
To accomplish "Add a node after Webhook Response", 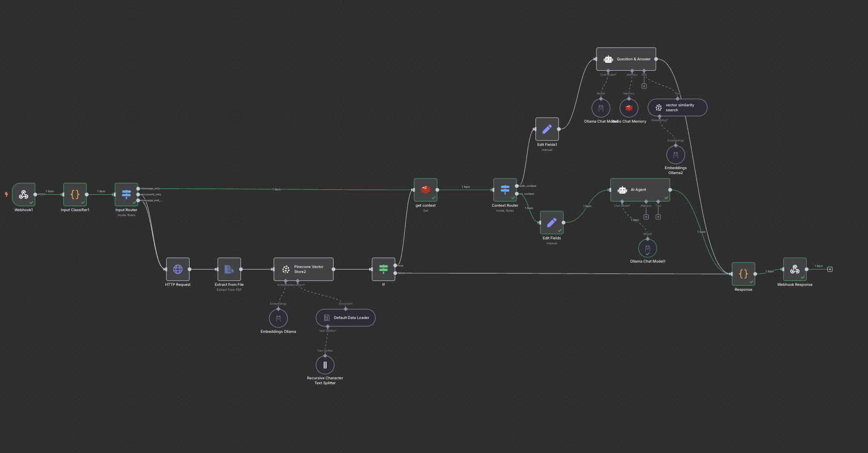I will [x=830, y=269].
